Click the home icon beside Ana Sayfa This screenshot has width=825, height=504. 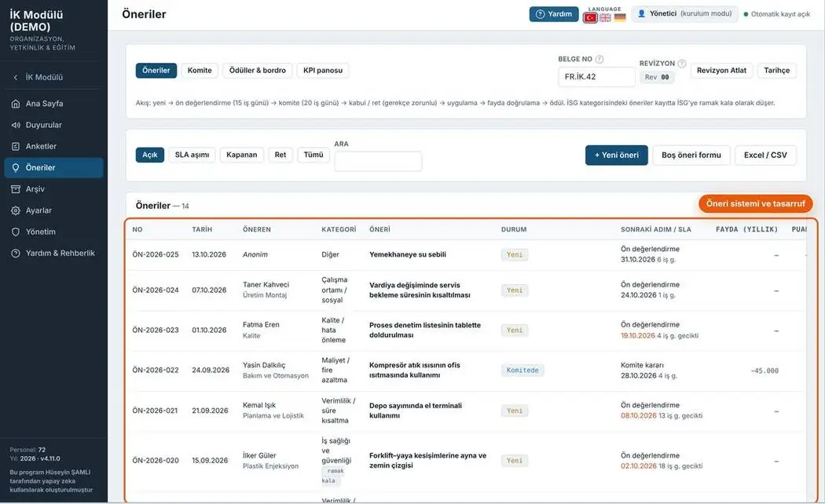[16, 104]
